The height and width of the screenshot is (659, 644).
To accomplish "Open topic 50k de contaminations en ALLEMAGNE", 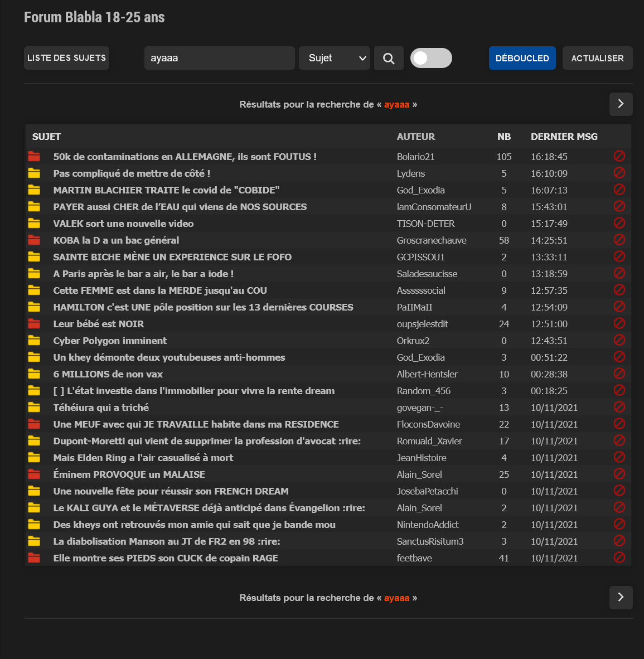I will coord(185,157).
